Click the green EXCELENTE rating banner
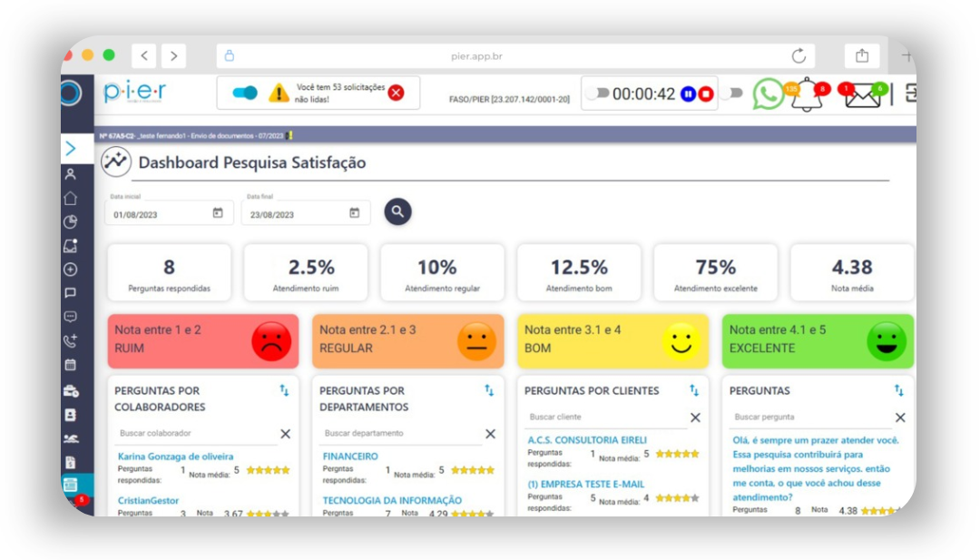The image size is (980, 560). pyautogui.click(x=818, y=341)
